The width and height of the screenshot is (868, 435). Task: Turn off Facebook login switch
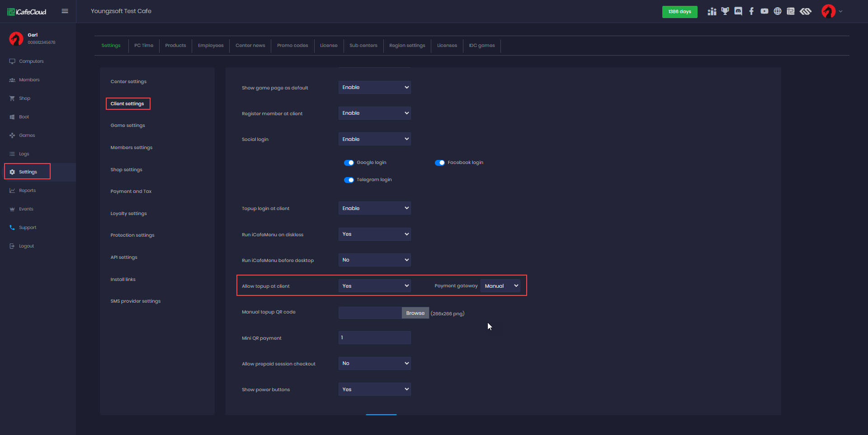(439, 163)
